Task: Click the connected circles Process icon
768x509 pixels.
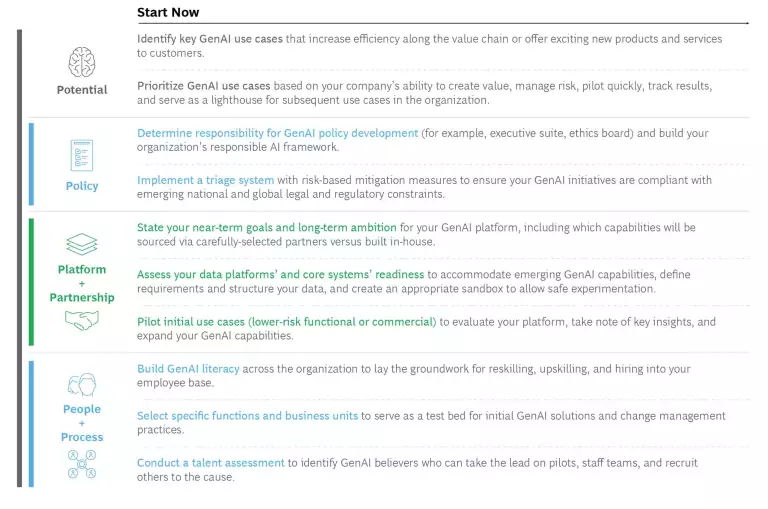Action: point(82,464)
